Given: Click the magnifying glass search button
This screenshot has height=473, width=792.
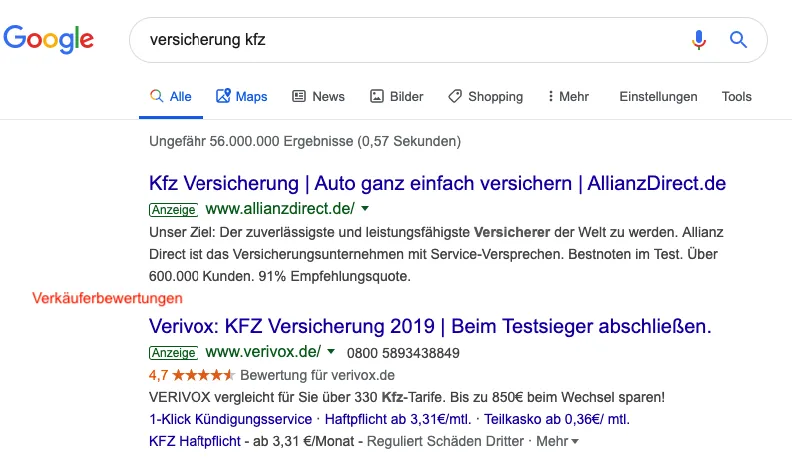Looking at the screenshot, I should click(x=738, y=40).
